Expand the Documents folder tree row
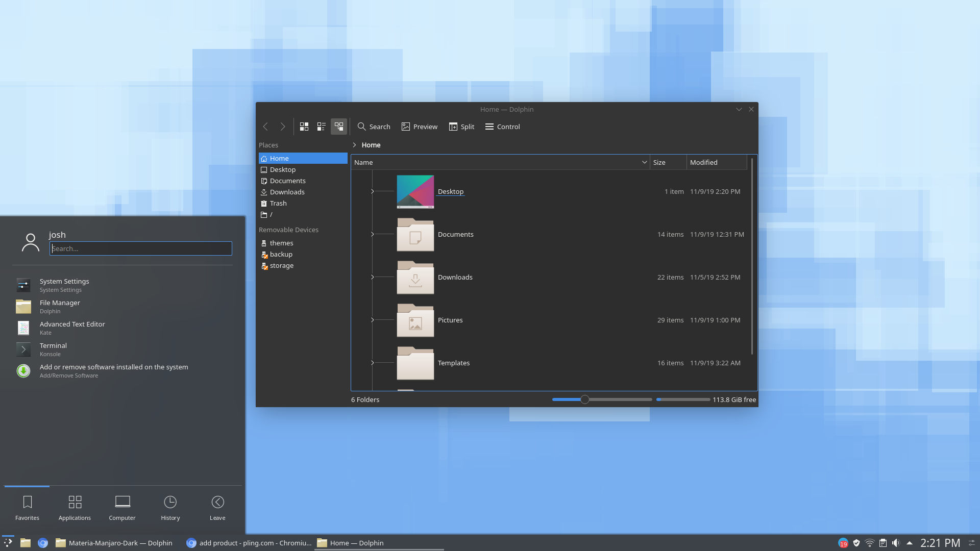 (373, 234)
